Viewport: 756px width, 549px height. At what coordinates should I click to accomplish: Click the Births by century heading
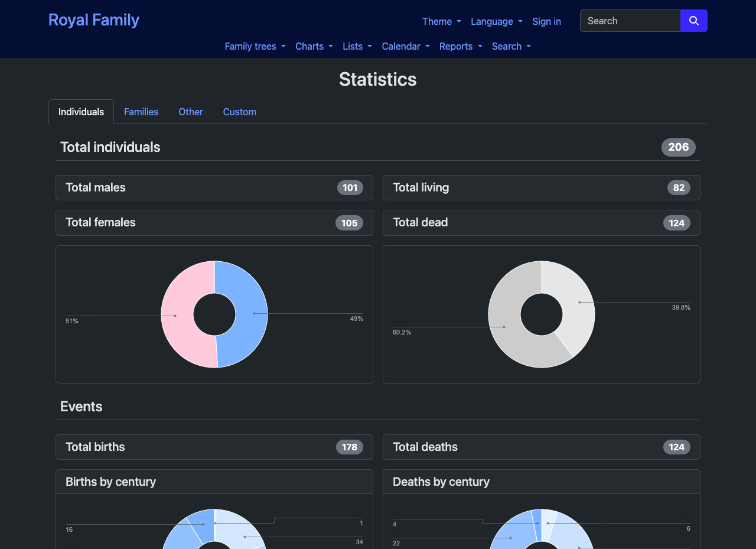point(111,482)
